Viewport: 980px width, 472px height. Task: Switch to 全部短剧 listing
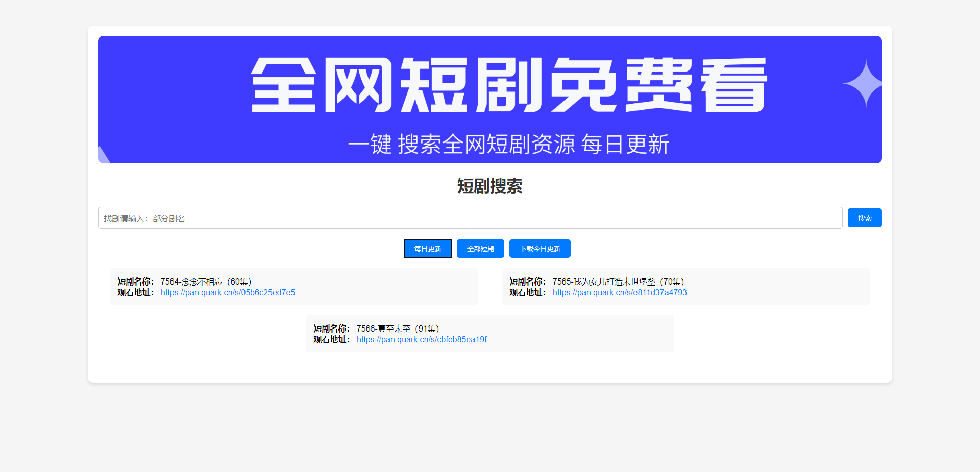(480, 248)
